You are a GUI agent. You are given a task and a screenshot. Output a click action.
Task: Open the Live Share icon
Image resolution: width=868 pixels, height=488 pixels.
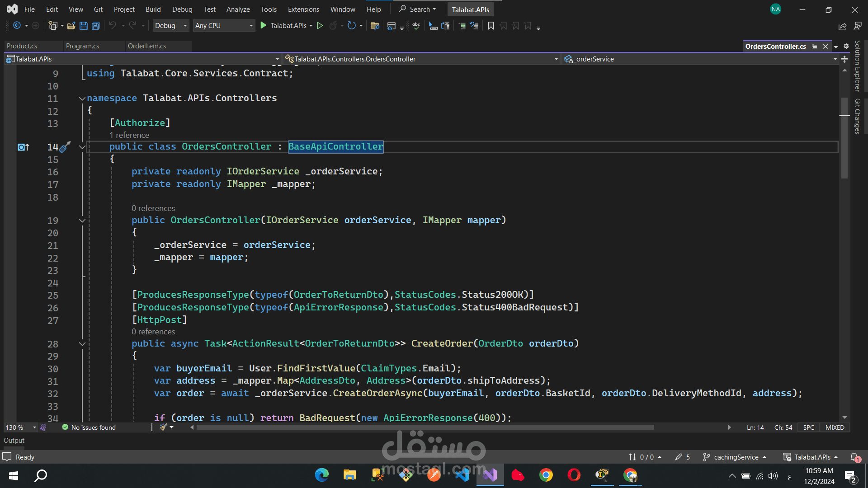[x=842, y=26]
